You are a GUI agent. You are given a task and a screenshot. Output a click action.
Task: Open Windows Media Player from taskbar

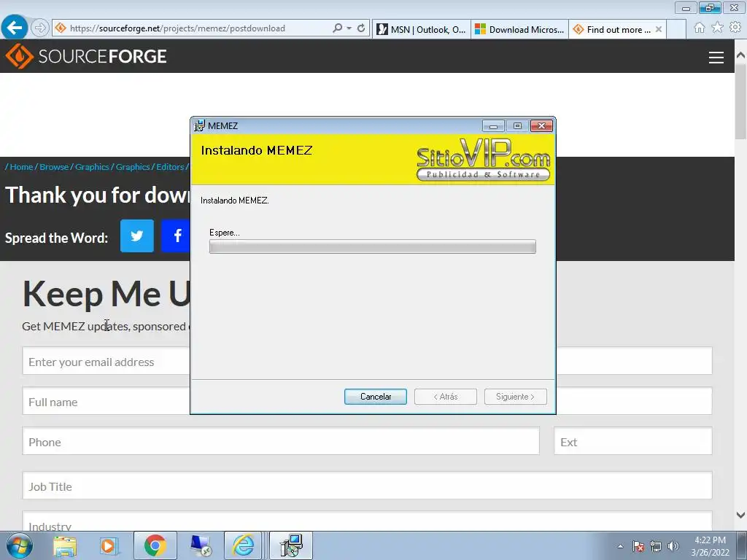pyautogui.click(x=108, y=545)
